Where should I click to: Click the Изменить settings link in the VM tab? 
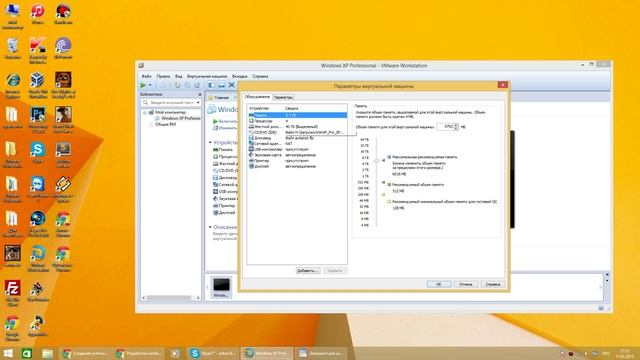coord(225,128)
